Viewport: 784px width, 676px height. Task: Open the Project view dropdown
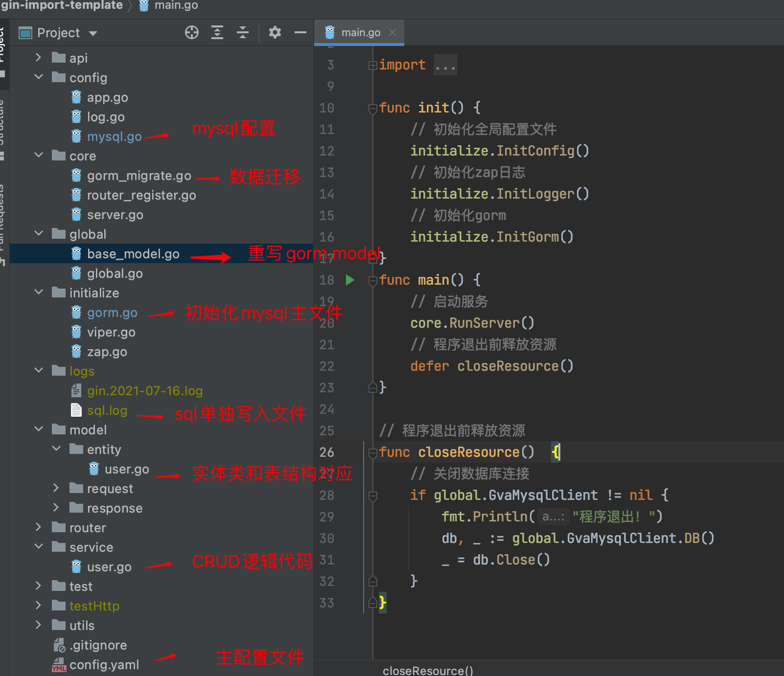click(93, 33)
